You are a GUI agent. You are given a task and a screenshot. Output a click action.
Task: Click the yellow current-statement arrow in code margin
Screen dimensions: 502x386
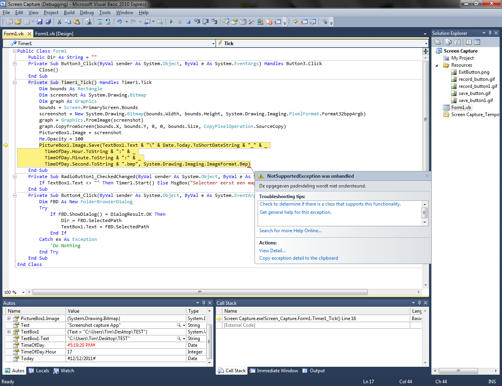(6, 145)
